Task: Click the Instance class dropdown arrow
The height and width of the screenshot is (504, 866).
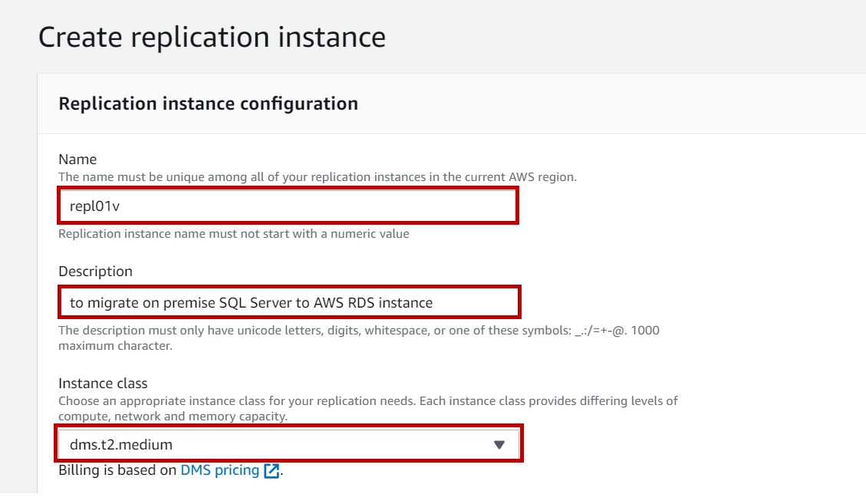Action: point(499,444)
